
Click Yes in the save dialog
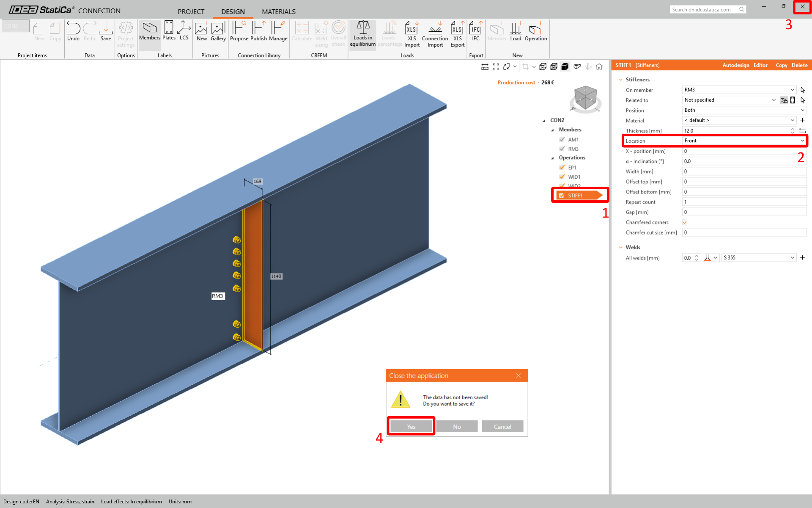coord(411,426)
